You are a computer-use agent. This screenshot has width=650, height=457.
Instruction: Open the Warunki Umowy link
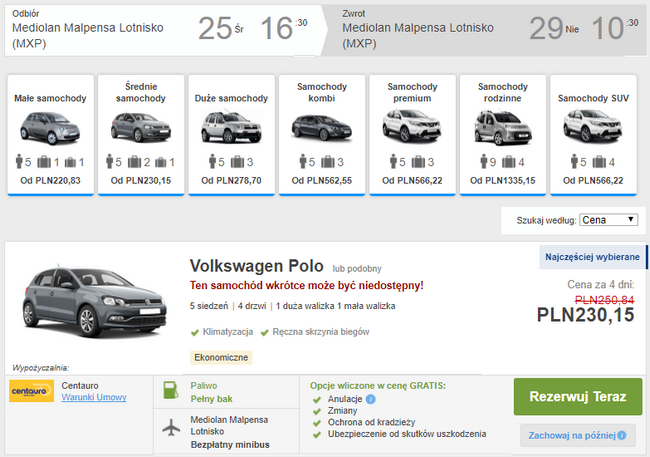92,398
